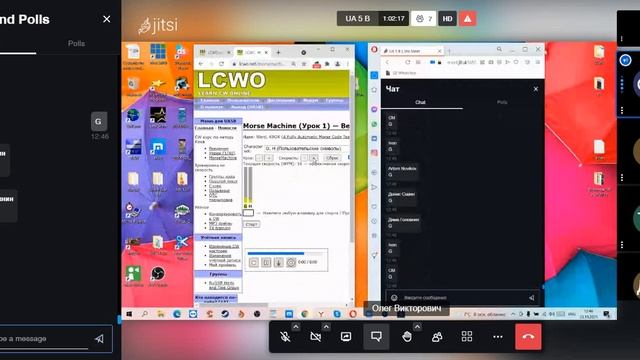
Task: Open Character set dropdown on LCWO page
Action: point(307,149)
